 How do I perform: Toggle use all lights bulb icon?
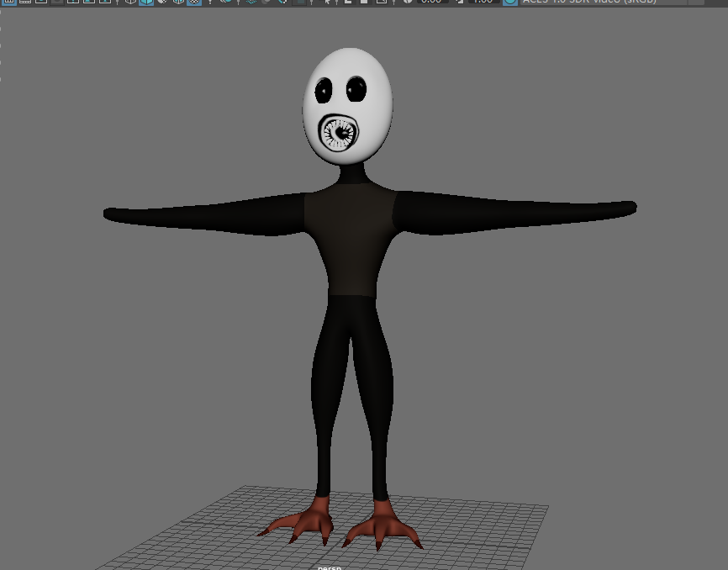click(210, 2)
